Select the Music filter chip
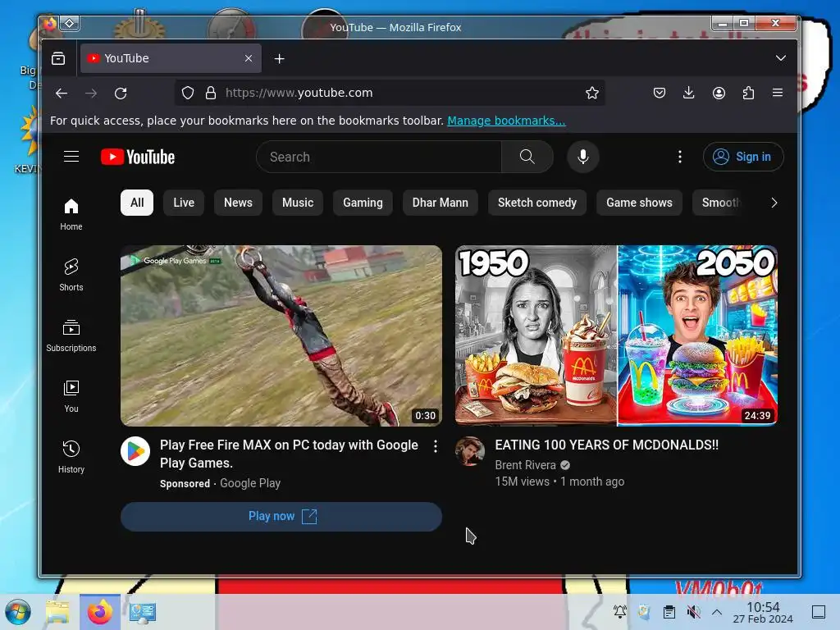The width and height of the screenshot is (840, 630). pos(298,203)
